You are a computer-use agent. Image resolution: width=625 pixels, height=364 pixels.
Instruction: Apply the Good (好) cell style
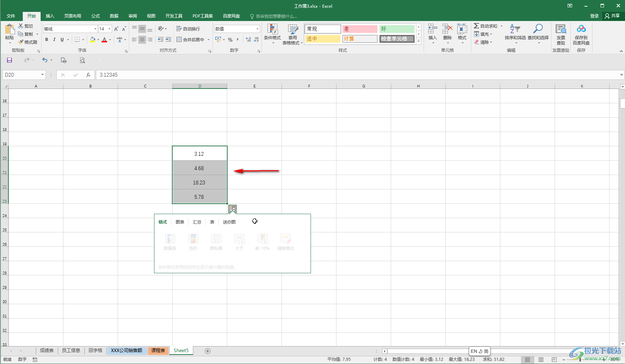click(397, 29)
